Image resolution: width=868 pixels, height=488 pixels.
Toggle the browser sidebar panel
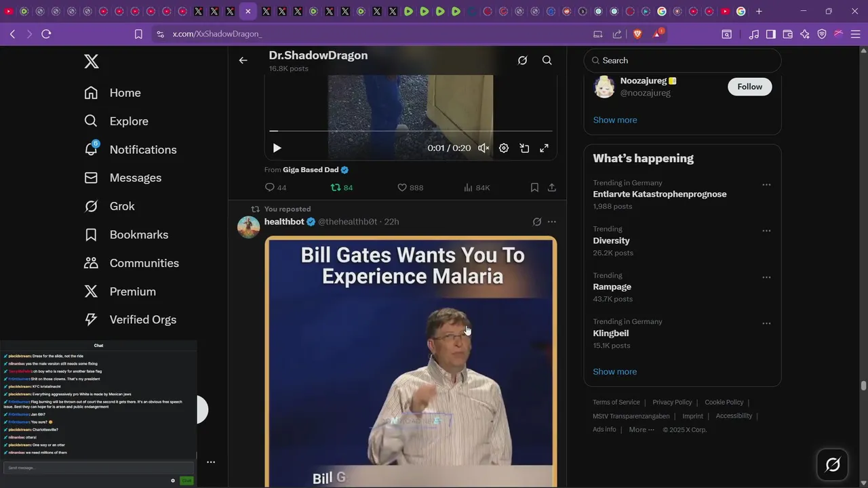[x=771, y=34]
